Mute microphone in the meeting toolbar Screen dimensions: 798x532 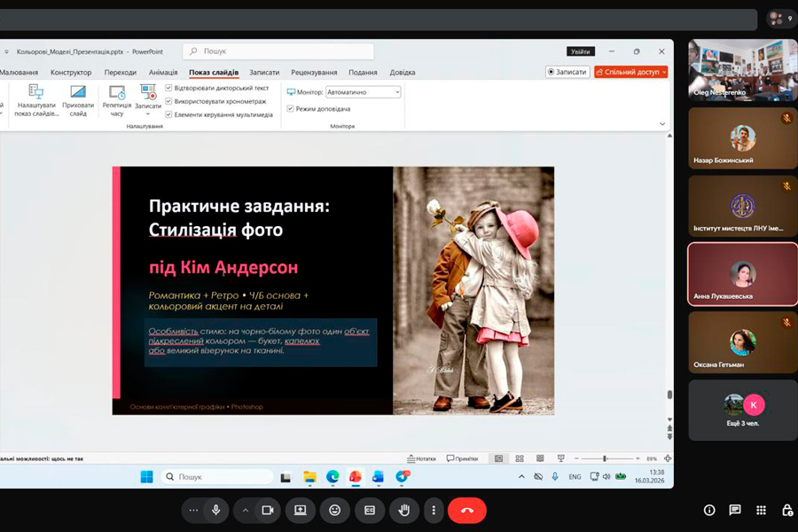click(215, 510)
